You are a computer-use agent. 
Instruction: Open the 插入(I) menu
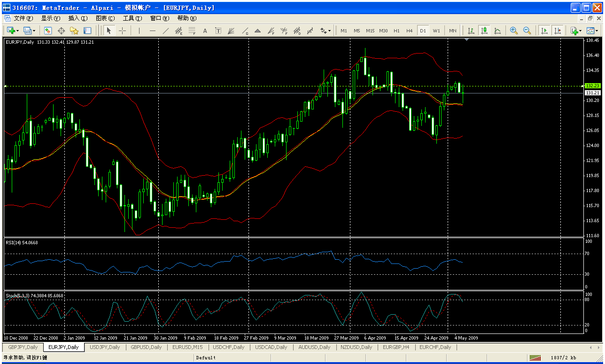pyautogui.click(x=78, y=18)
